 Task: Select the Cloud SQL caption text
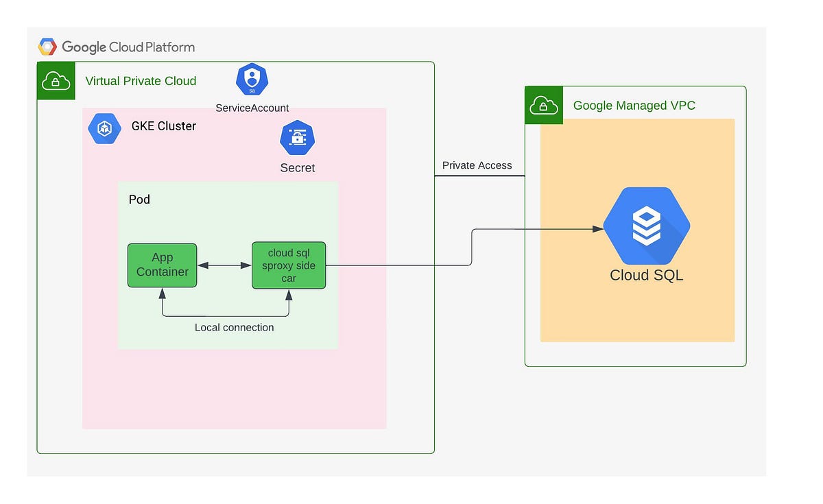coord(645,275)
